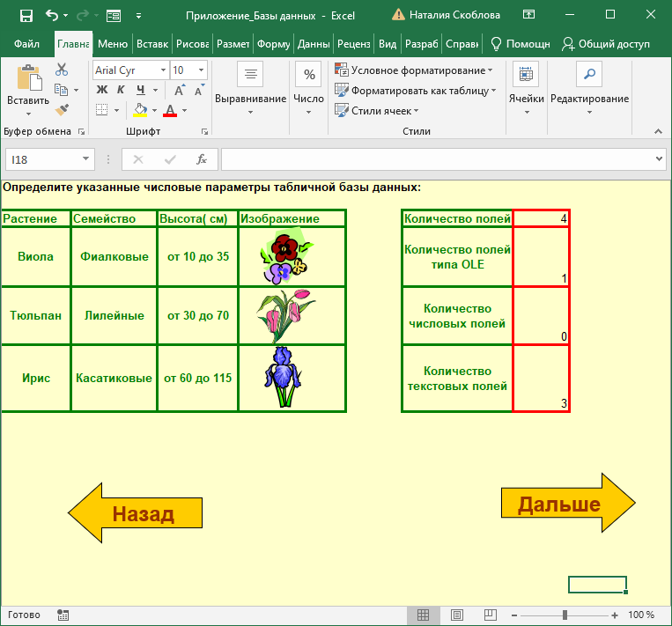Viewport: 672px width, 626px height.
Task: Click the zoom slider handle
Action: click(565, 615)
